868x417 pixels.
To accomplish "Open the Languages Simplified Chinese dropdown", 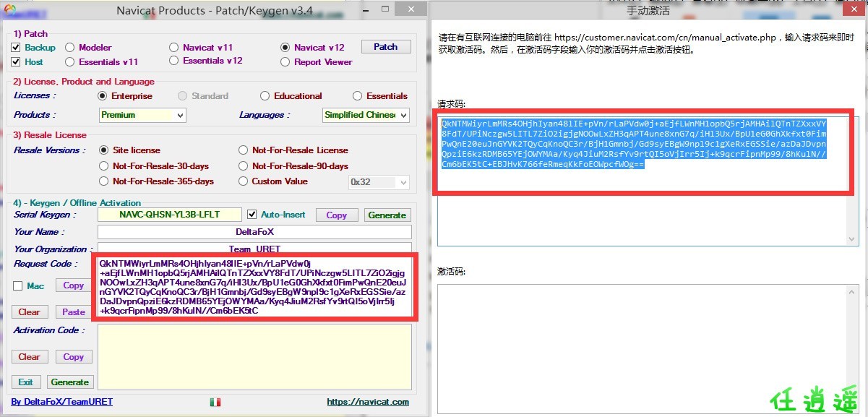I will [x=366, y=115].
